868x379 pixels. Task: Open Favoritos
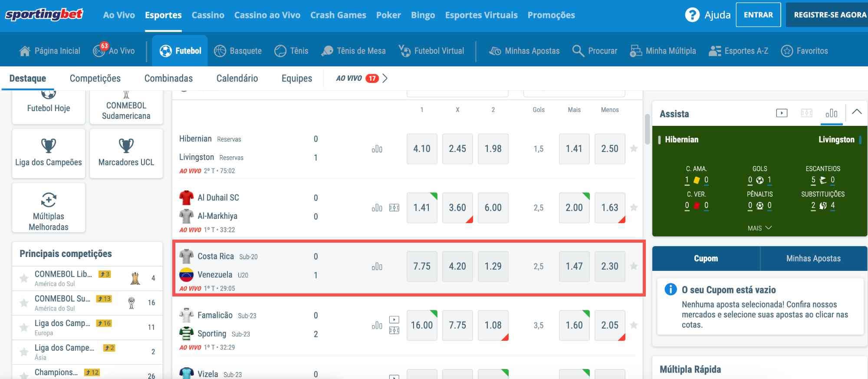(x=804, y=51)
